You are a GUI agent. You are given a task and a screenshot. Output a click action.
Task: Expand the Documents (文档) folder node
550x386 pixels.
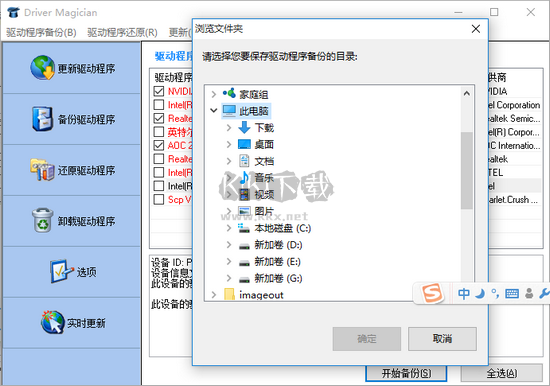click(x=229, y=161)
